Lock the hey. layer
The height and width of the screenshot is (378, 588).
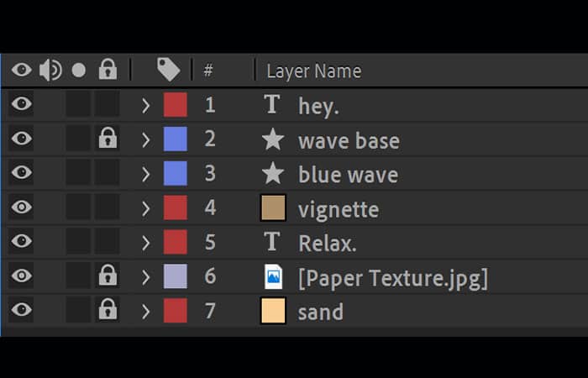coord(108,103)
